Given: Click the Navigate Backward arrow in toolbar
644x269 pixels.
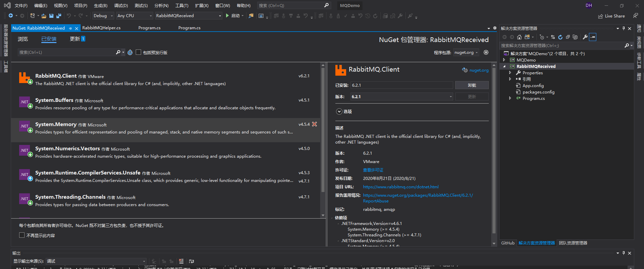Looking at the screenshot, I should [x=11, y=16].
